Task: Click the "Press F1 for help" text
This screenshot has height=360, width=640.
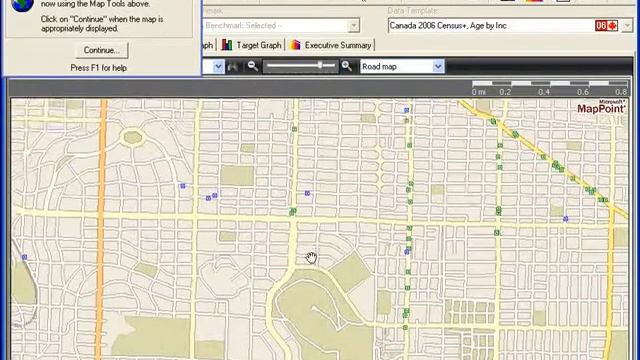Action: pos(98,68)
